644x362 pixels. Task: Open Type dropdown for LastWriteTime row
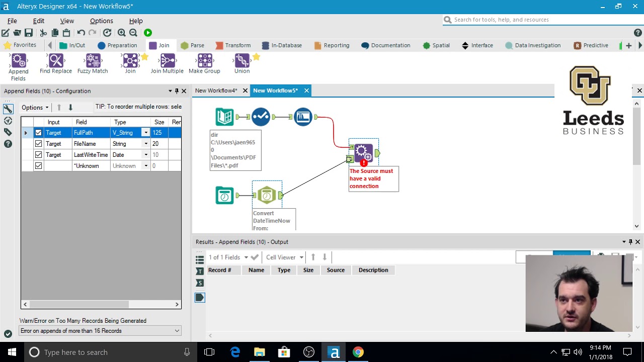coord(146,155)
